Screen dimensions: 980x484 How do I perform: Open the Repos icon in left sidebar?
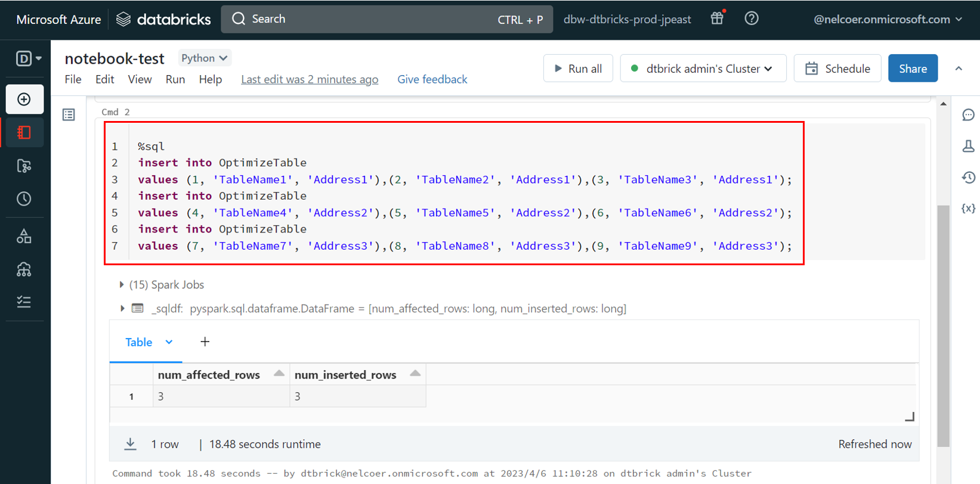(24, 166)
